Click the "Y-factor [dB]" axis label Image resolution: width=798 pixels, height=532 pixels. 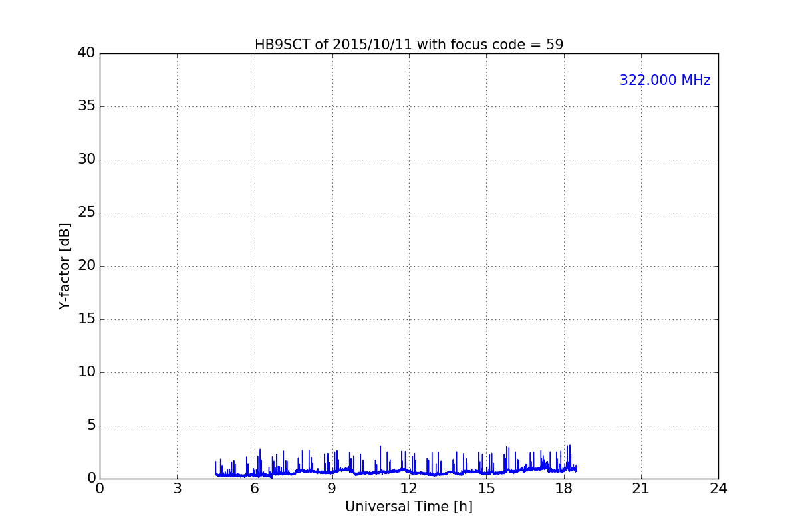tap(65, 266)
